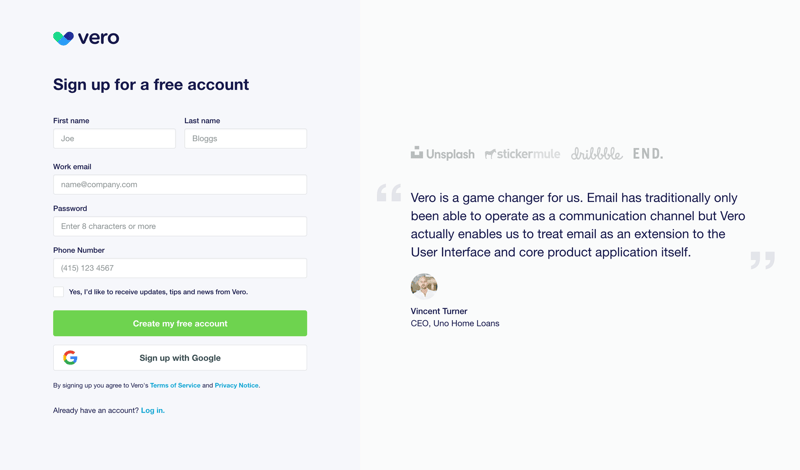Screen dimensions: 800x470
Task: Click the opening quotation mark icon
Action: (x=389, y=193)
